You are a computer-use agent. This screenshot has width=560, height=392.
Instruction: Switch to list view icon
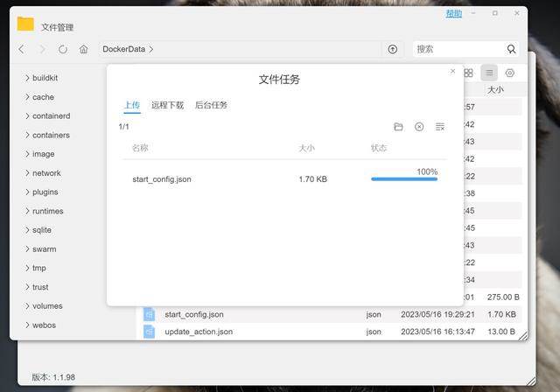coord(489,73)
